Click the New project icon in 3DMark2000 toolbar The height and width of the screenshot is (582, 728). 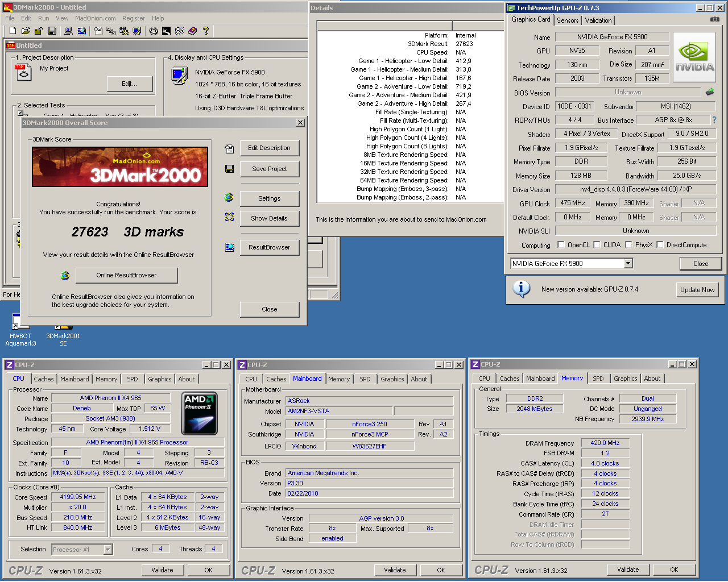(13, 31)
